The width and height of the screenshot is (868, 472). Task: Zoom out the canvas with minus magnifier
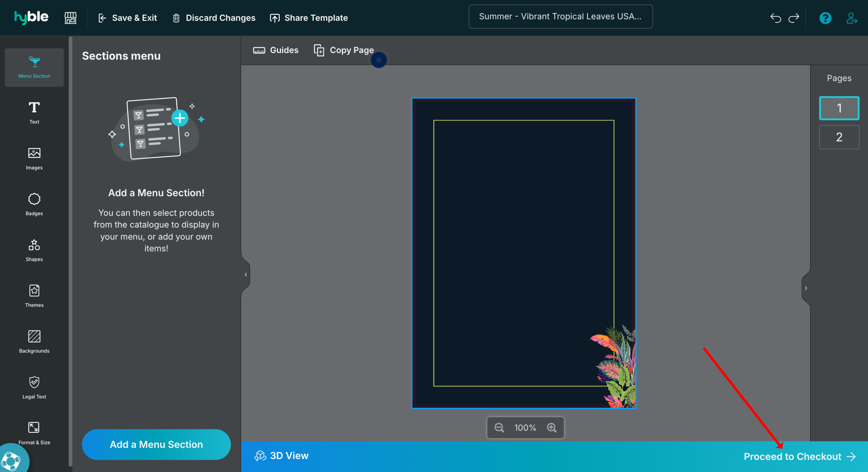(499, 428)
